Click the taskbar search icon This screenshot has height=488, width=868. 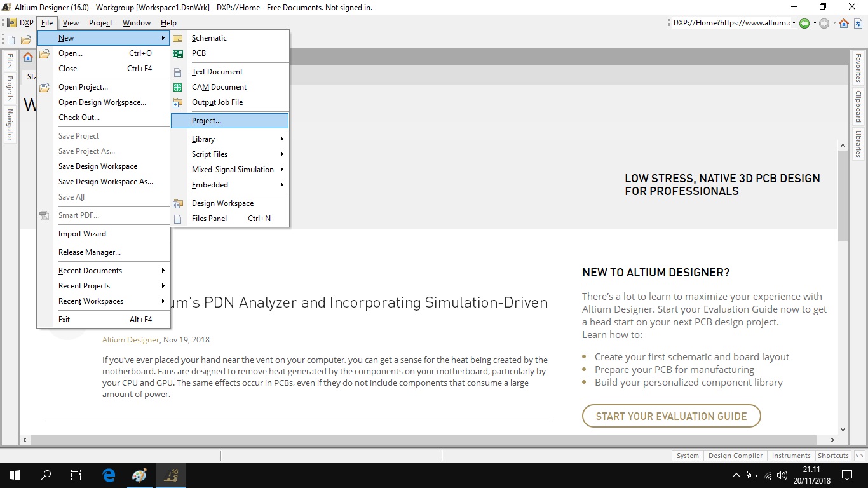pyautogui.click(x=46, y=475)
